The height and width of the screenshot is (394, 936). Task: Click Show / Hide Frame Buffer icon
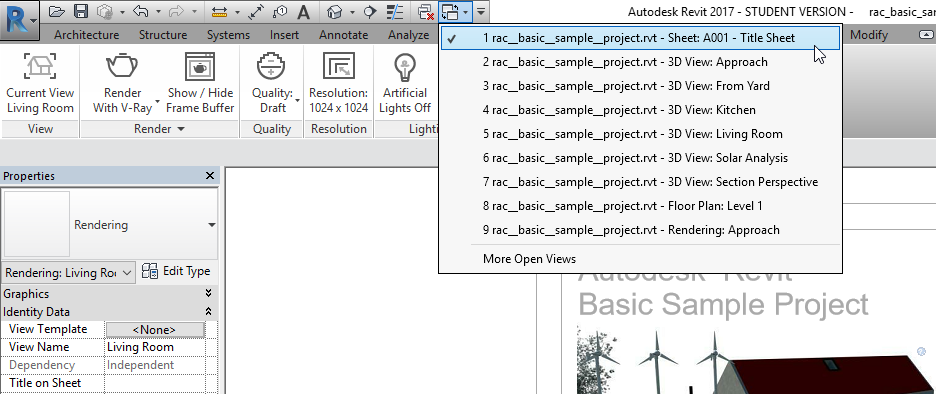[x=200, y=66]
